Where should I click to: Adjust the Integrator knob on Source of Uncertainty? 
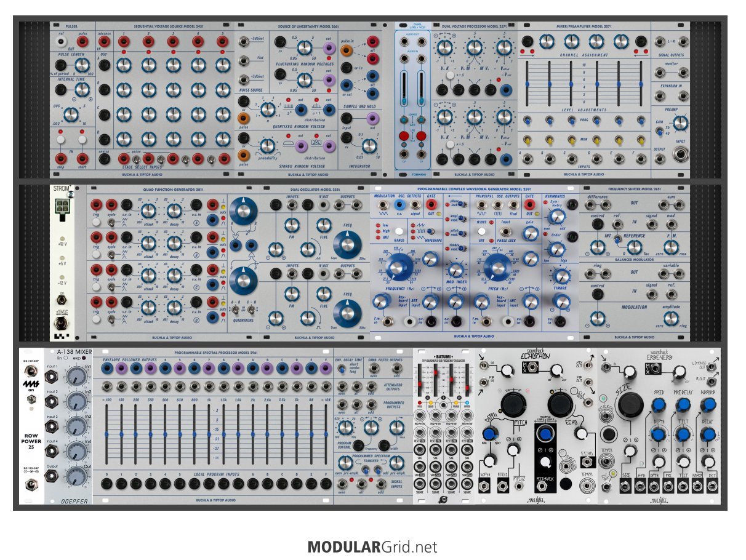[x=369, y=145]
